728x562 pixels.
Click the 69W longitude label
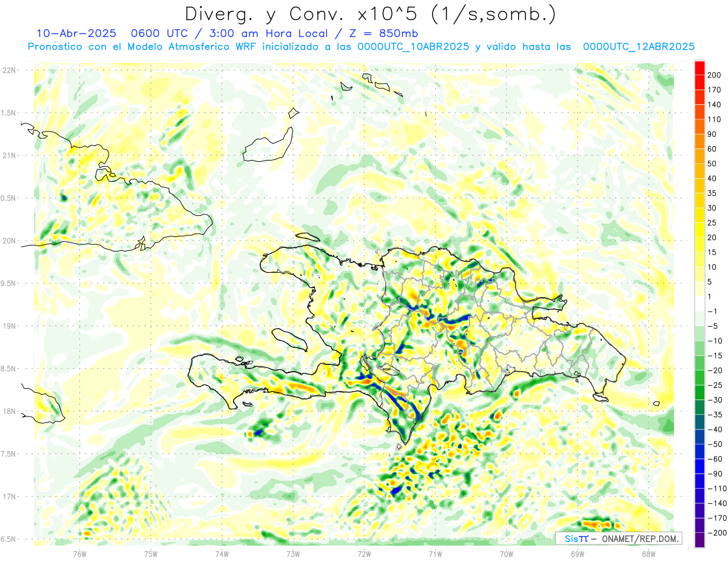click(x=578, y=553)
